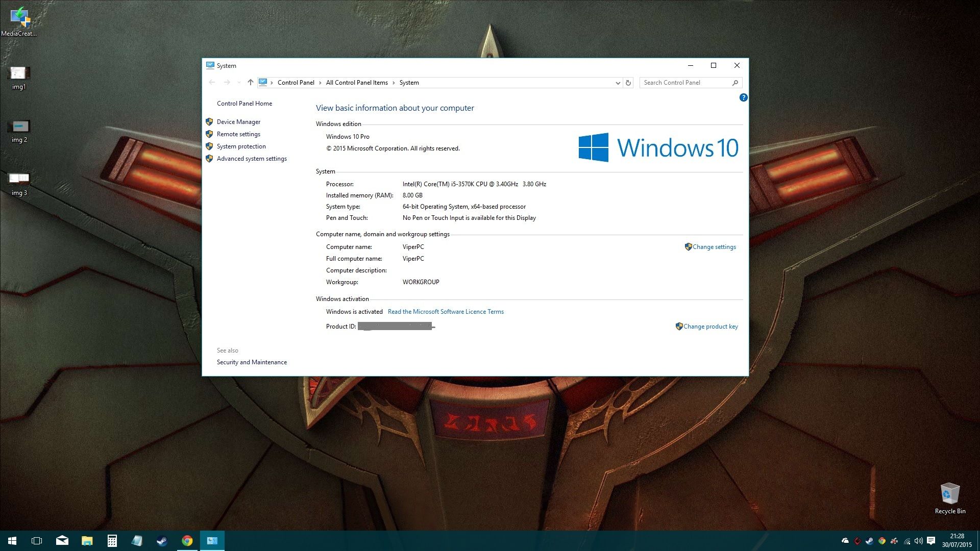Click System breadcrumb in address bar
980x551 pixels.
[409, 83]
